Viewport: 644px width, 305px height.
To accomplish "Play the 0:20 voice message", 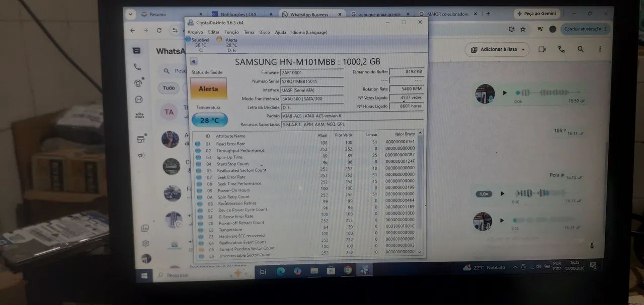I will (x=501, y=220).
